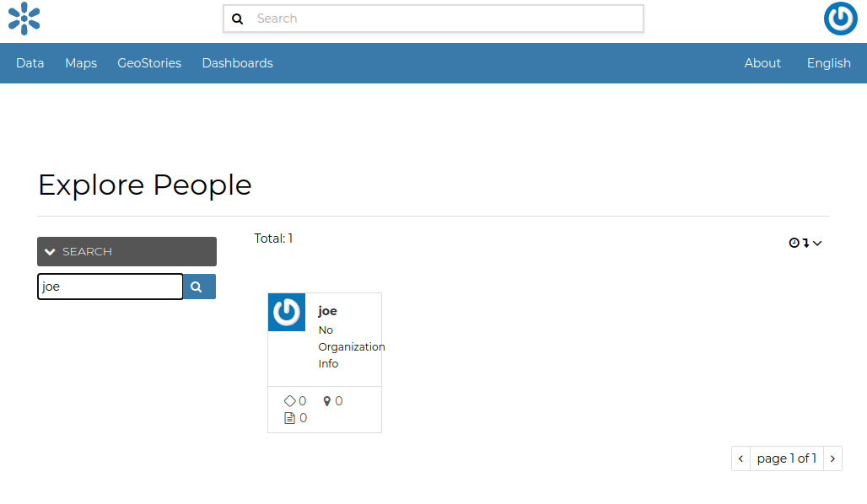Click the datasets diamond icon on joe's card

pos(289,400)
